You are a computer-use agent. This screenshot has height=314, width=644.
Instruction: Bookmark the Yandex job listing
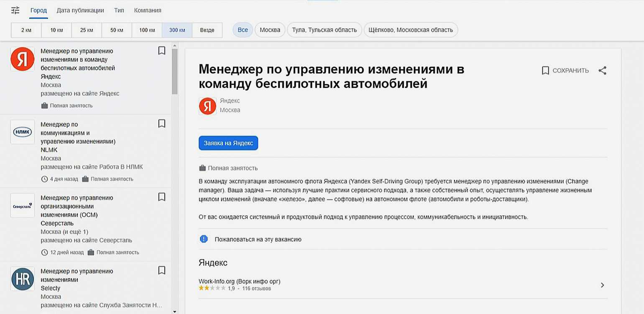162,51
